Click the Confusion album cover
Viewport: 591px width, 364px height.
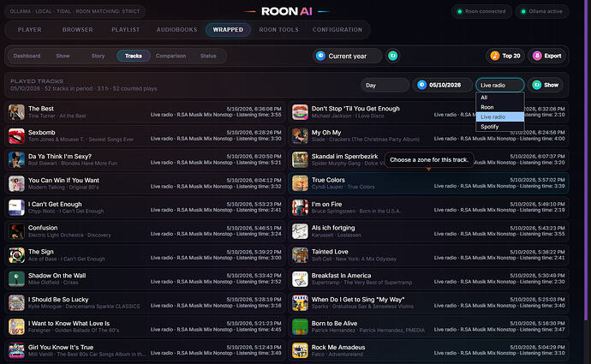click(x=16, y=231)
